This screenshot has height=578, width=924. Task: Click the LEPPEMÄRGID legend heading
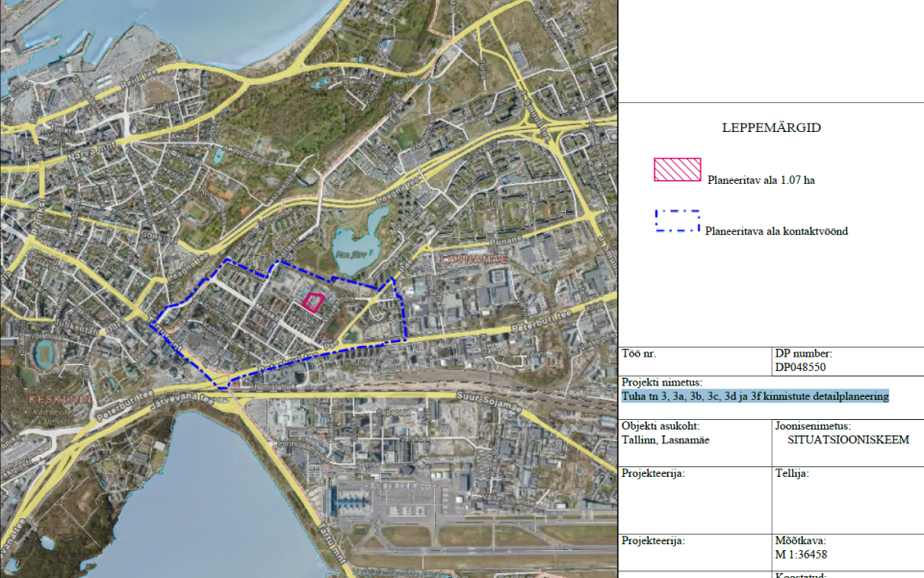[770, 127]
